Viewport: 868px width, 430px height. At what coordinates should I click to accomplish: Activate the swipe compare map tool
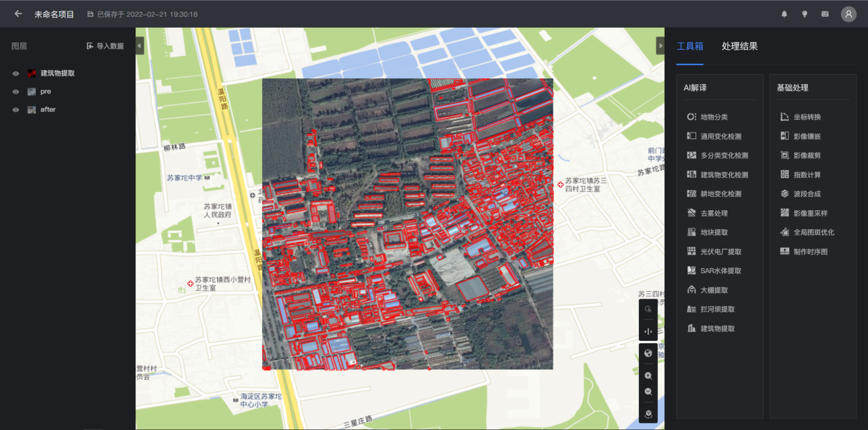(648, 331)
